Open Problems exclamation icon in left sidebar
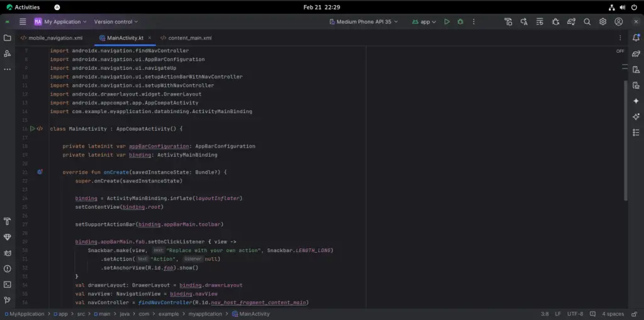 pos(8,268)
